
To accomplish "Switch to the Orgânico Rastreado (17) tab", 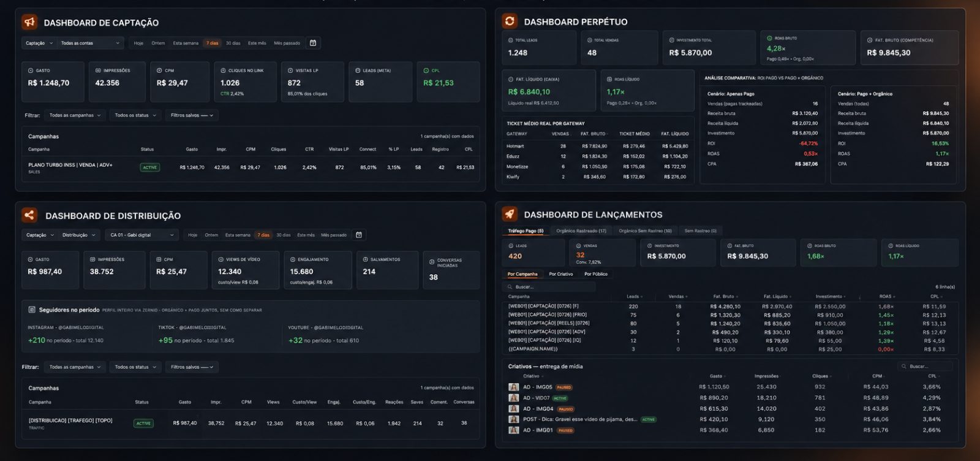I will [x=581, y=230].
